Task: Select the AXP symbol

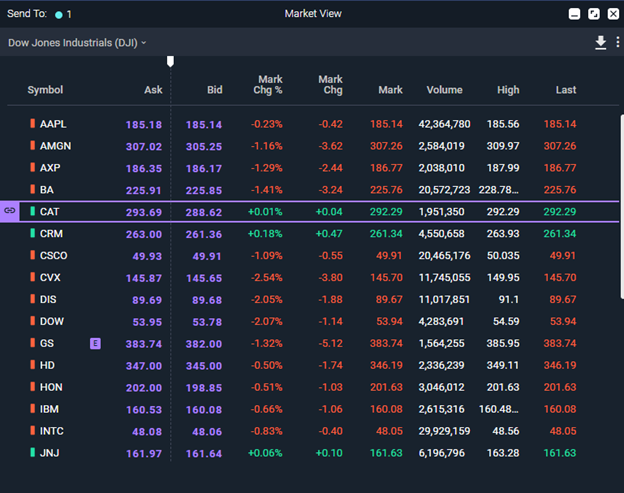Action: click(x=50, y=168)
